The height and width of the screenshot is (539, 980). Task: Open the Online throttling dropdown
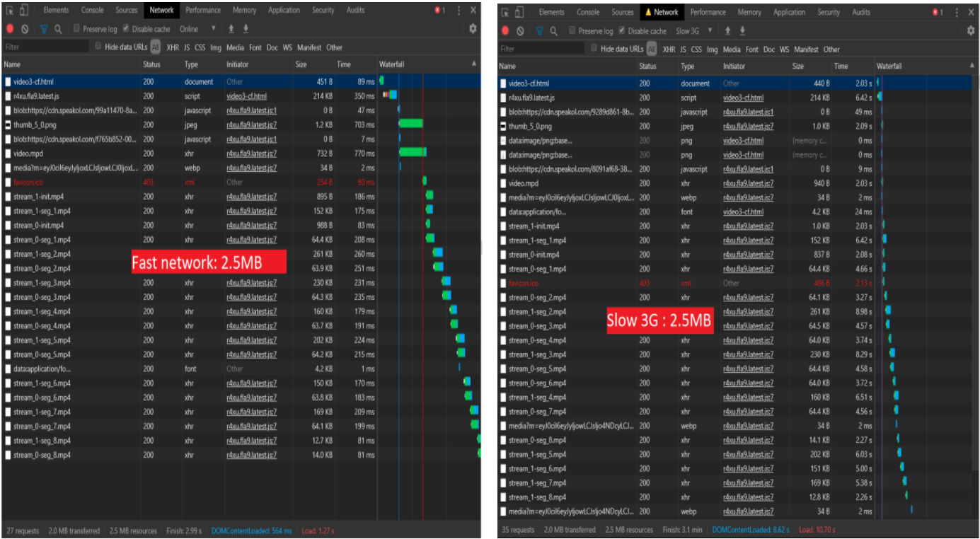[x=197, y=29]
